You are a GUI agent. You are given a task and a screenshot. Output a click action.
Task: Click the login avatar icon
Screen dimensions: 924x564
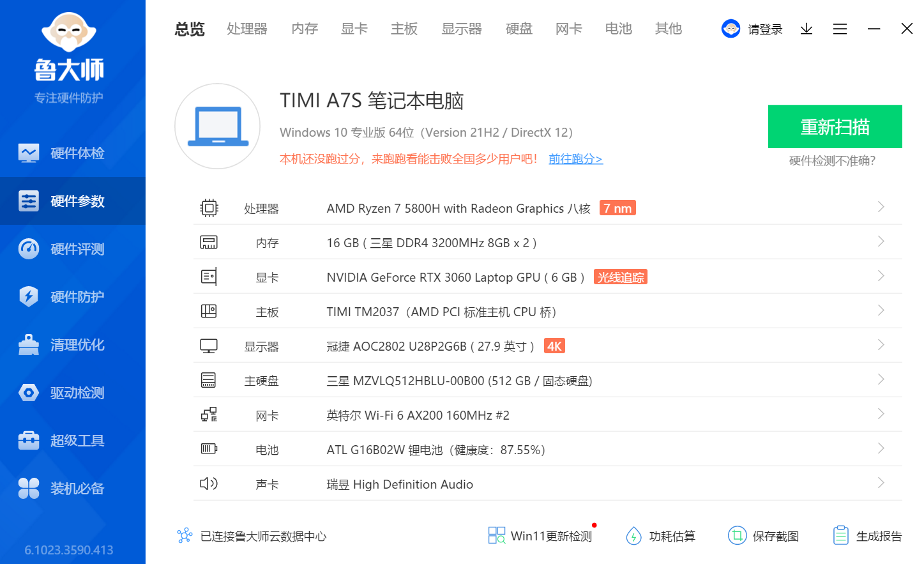731,29
